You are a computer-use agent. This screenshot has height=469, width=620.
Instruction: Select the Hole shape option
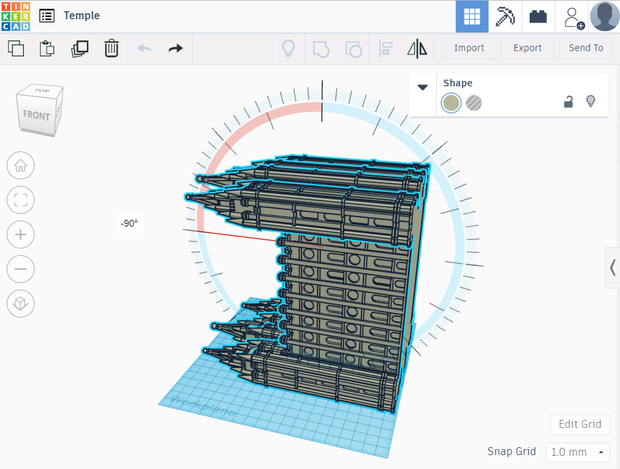pos(474,103)
